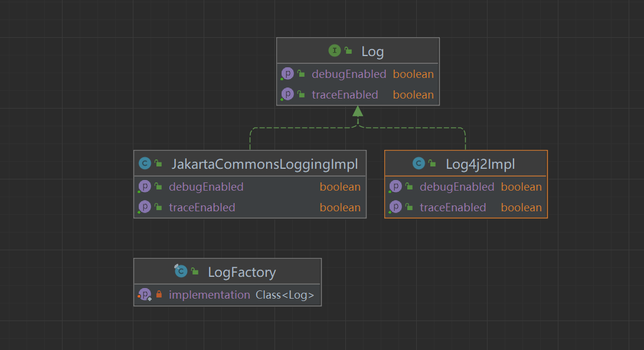
Task: Click the LogFactory class icon
Action: tap(181, 272)
